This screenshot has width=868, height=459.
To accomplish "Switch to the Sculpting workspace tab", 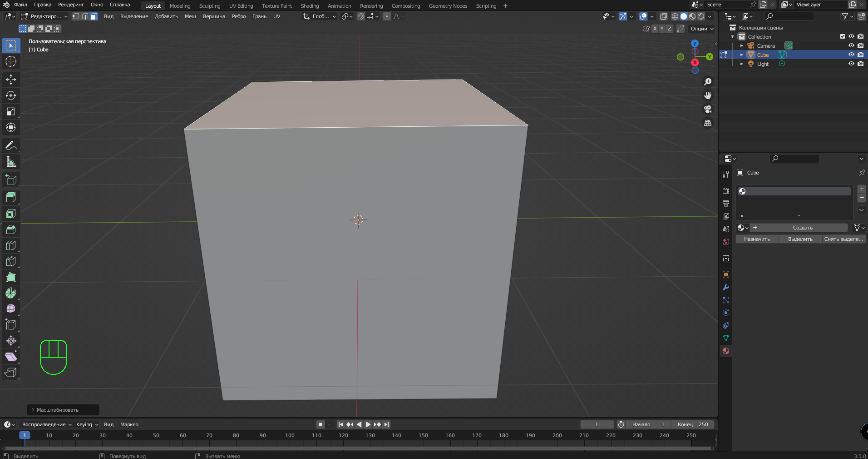I will click(x=209, y=6).
